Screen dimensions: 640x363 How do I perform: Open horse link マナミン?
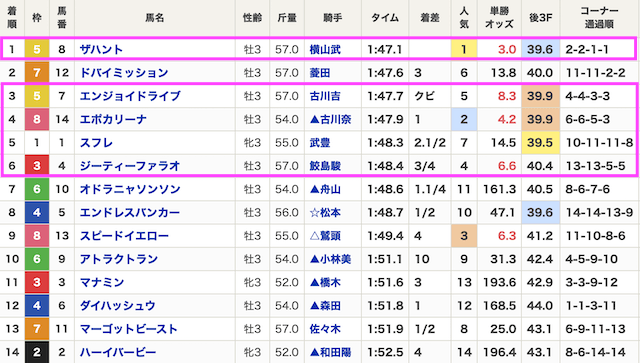102,282
